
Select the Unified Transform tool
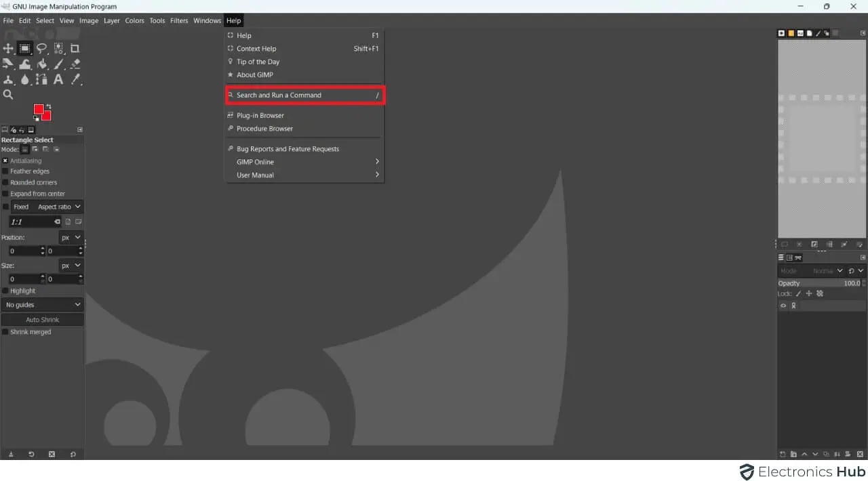8,64
